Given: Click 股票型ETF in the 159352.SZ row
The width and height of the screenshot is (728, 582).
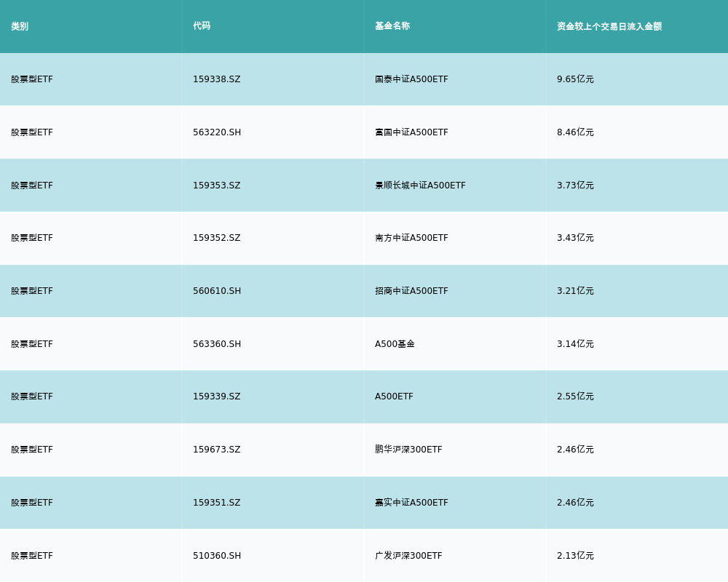Looking at the screenshot, I should pos(32,238).
